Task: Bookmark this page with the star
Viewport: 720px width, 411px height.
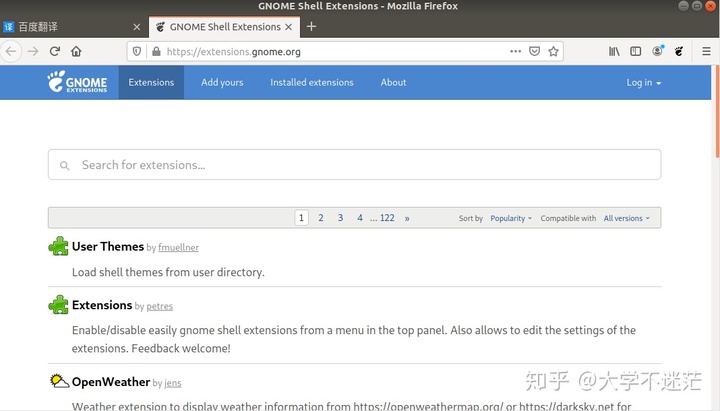Action: [553, 51]
